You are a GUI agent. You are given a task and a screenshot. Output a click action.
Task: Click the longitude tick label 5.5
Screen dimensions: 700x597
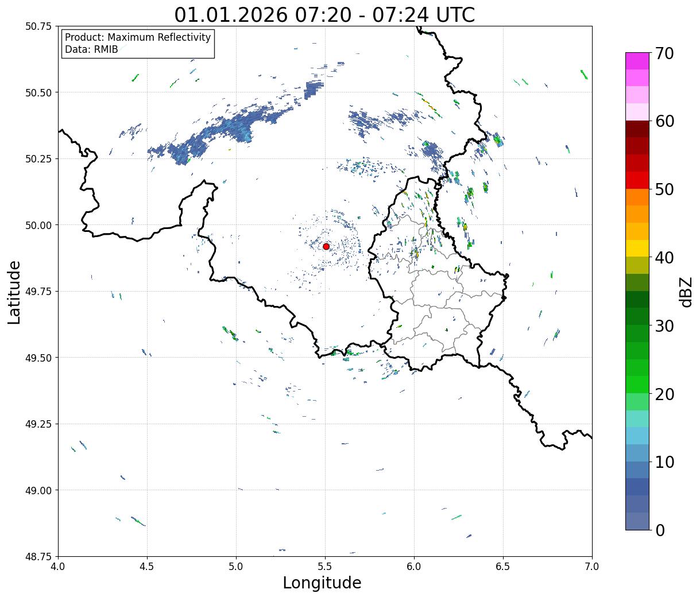coord(325,567)
